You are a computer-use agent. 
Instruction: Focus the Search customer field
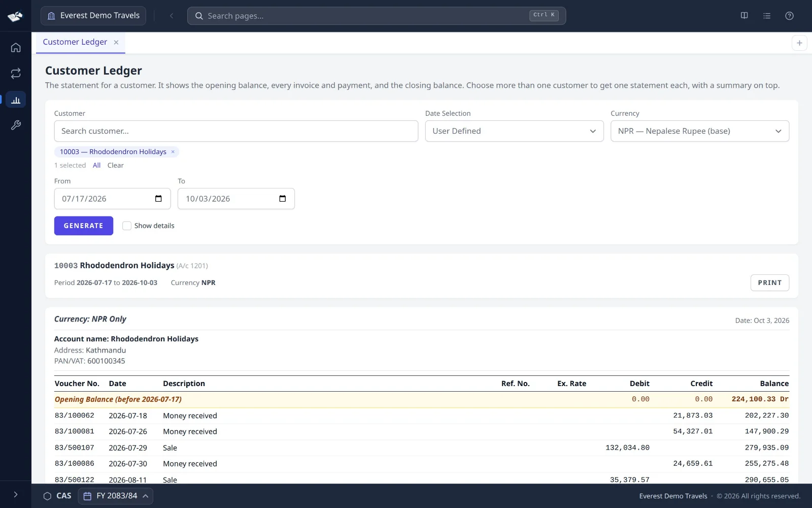[236, 131]
